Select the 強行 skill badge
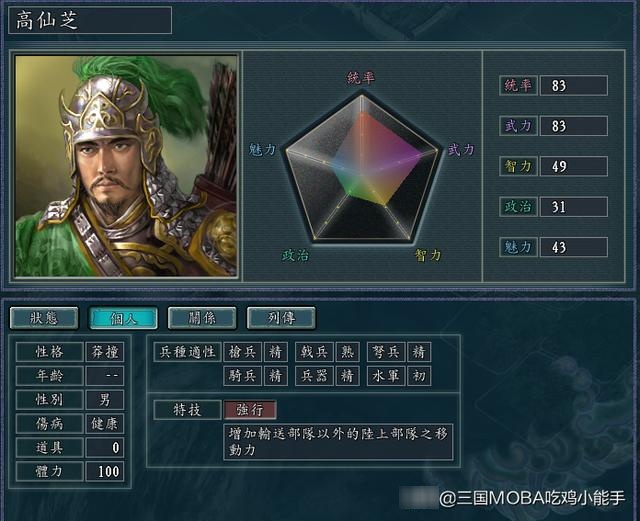The height and width of the screenshot is (521, 640). [x=250, y=410]
